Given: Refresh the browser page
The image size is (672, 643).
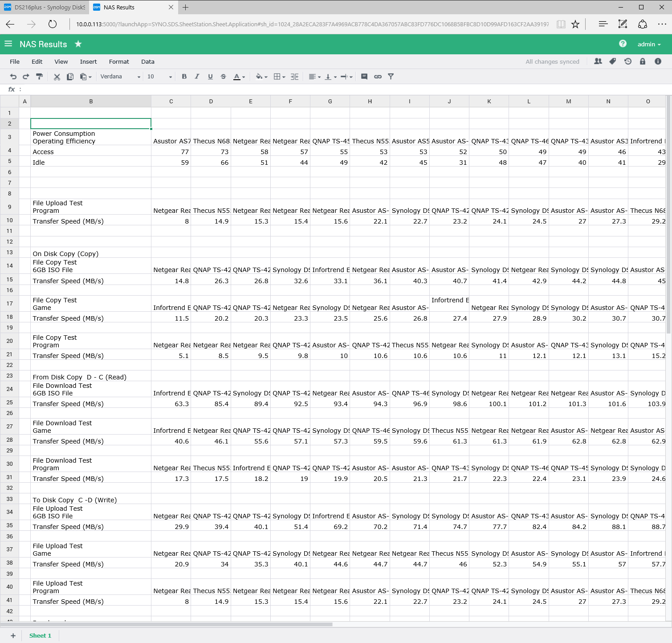Looking at the screenshot, I should coord(53,24).
